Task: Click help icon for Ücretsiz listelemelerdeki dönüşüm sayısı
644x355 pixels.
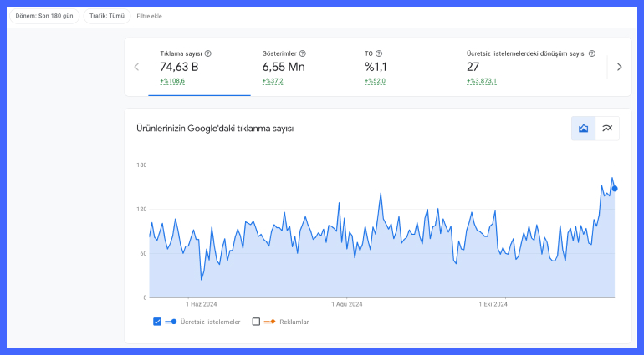Action: (x=591, y=53)
